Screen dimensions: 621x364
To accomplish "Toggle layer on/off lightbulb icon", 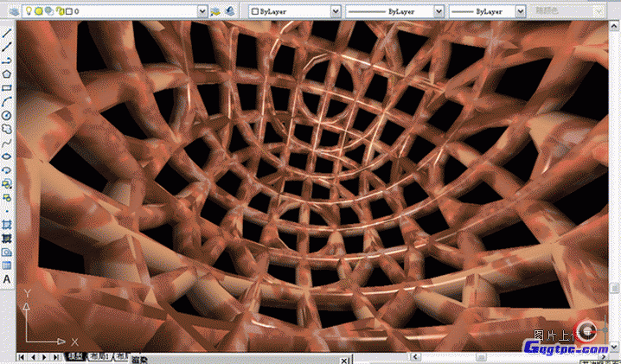I will coord(29,11).
